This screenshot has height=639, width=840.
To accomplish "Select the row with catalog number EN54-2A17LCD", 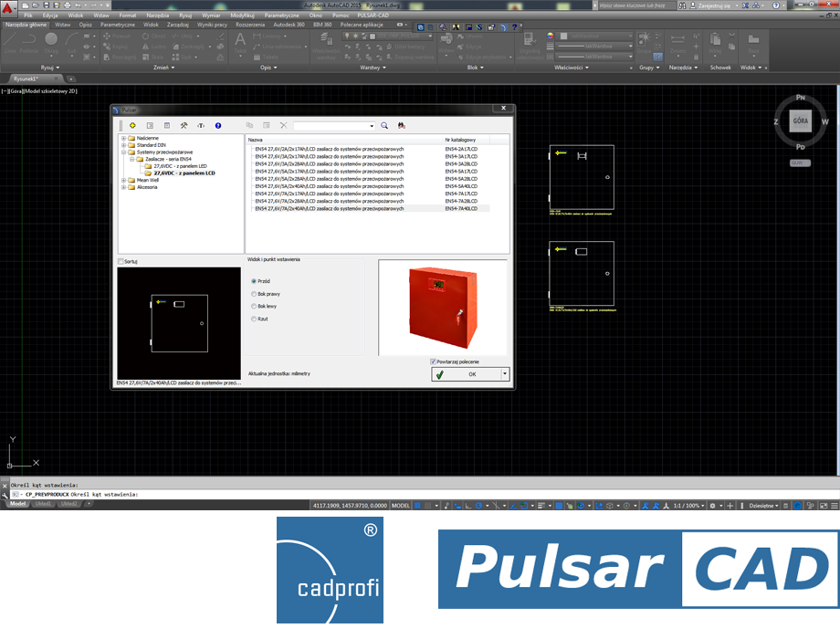I will point(370,149).
